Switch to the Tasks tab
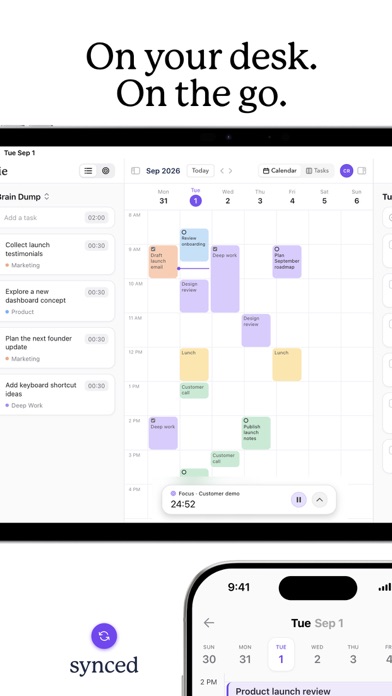Viewport: 392px width, 696px height. tap(317, 171)
